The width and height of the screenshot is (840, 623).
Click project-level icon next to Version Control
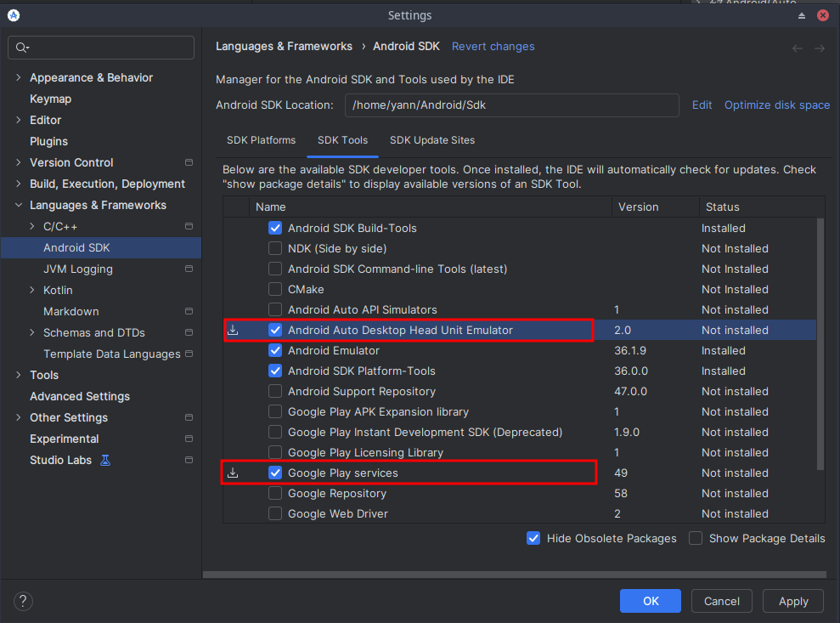189,162
